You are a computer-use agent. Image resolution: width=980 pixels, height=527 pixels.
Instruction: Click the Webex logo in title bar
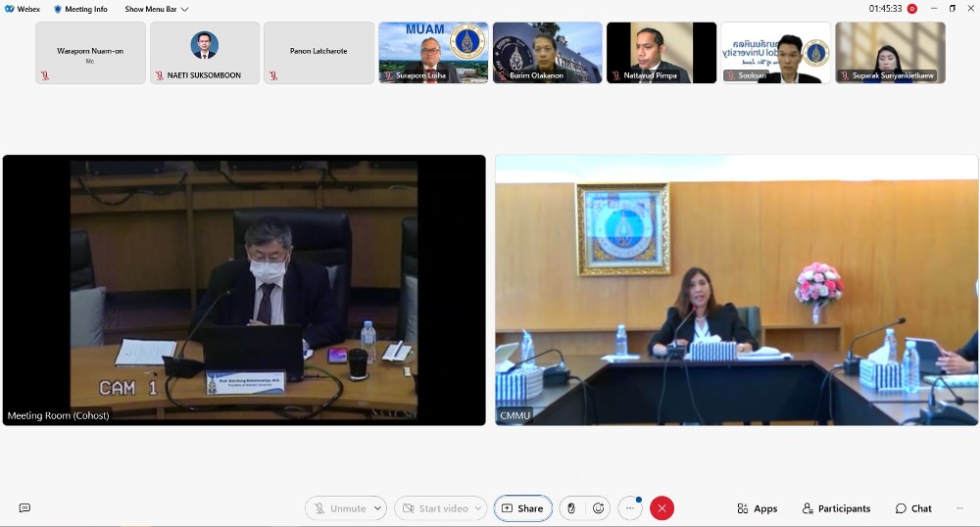10,9
